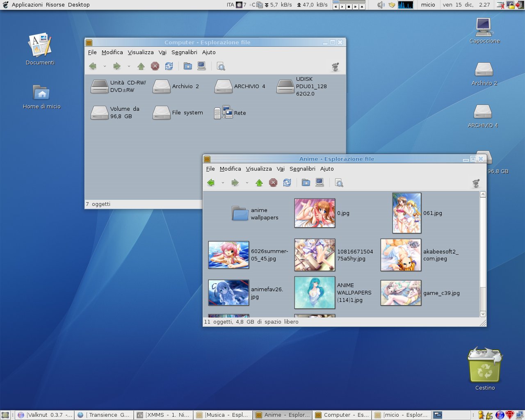Image resolution: width=525 pixels, height=420 pixels.
Task: Click ARCHIVIO 4 desktop drive icon
Action: (483, 112)
